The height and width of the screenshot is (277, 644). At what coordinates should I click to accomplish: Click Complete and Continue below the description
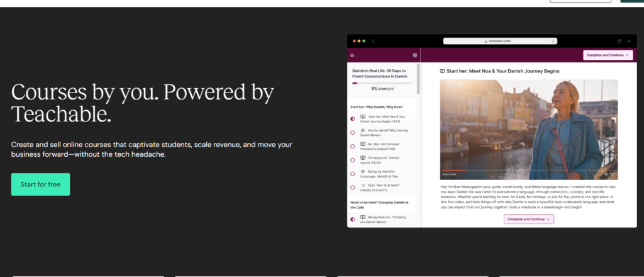[528, 219]
